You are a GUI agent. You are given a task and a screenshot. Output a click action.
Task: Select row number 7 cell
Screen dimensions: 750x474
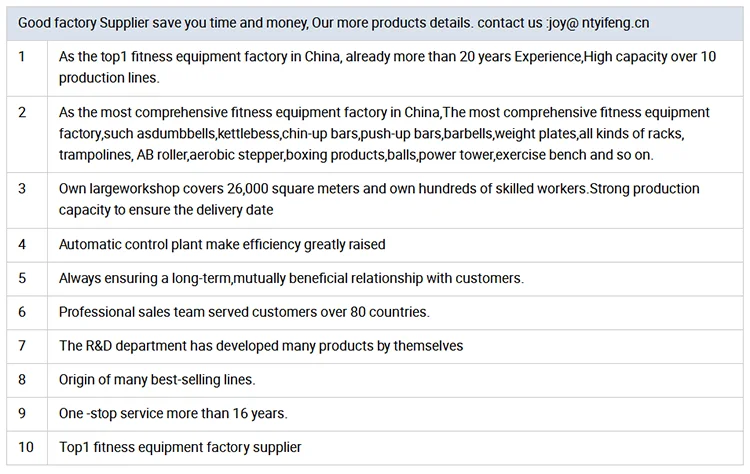(27, 346)
